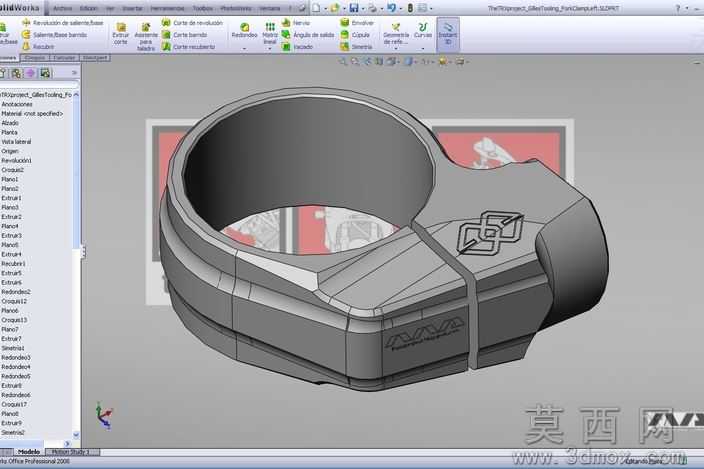Open the Insertar menu
This screenshot has height=469, width=704.
132,9
